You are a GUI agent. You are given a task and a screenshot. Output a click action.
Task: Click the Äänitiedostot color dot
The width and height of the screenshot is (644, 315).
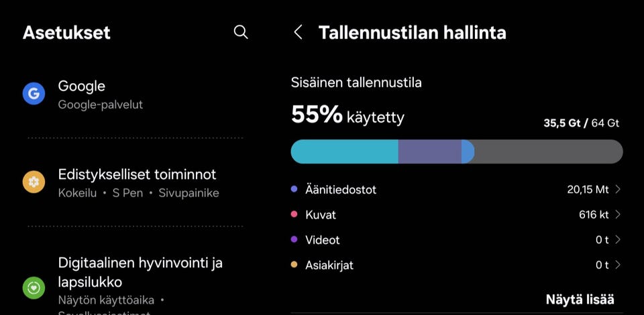pyautogui.click(x=294, y=190)
